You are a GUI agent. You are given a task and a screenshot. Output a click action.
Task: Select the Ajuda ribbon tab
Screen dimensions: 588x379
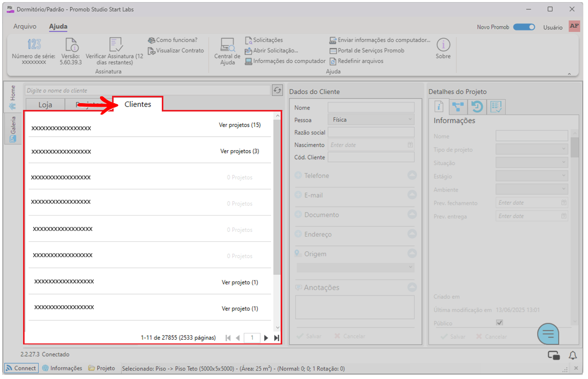(x=58, y=26)
